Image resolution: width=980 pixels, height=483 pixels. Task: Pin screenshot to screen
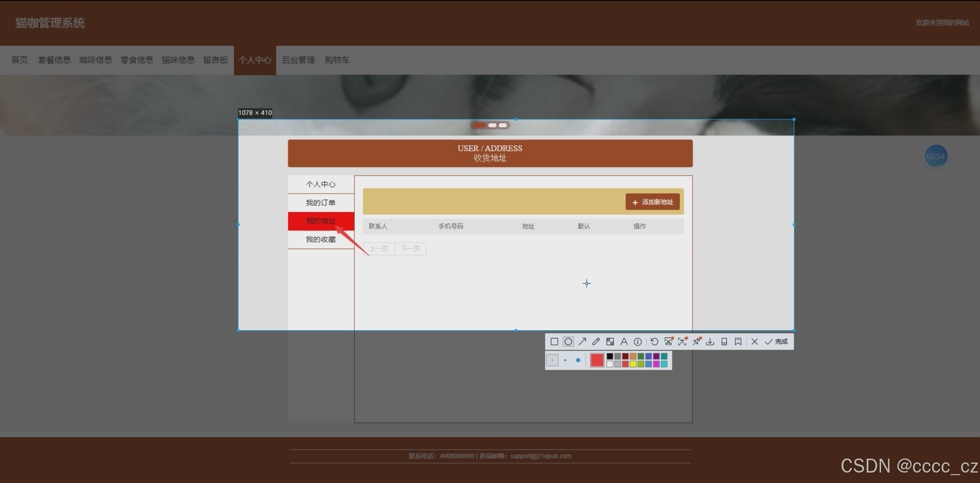[x=697, y=342]
